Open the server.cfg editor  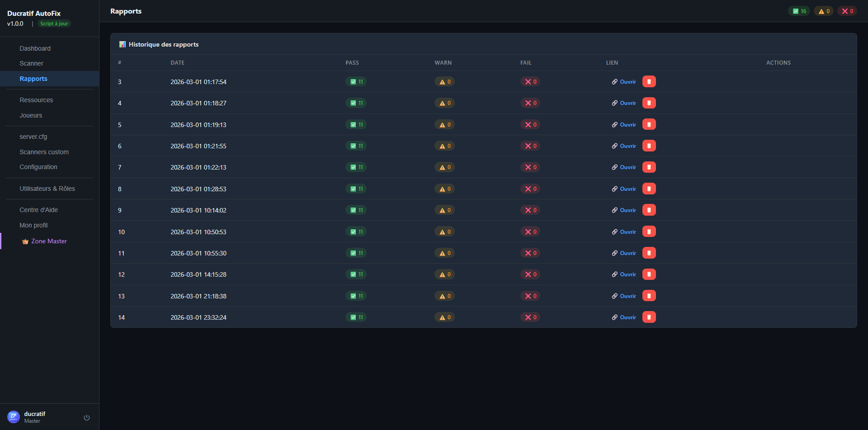[33, 137]
